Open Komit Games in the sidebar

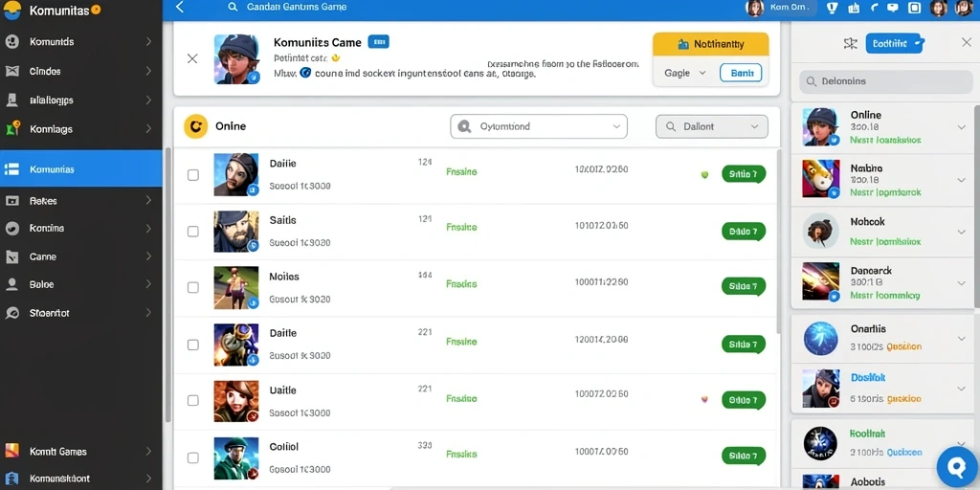[x=81, y=452]
